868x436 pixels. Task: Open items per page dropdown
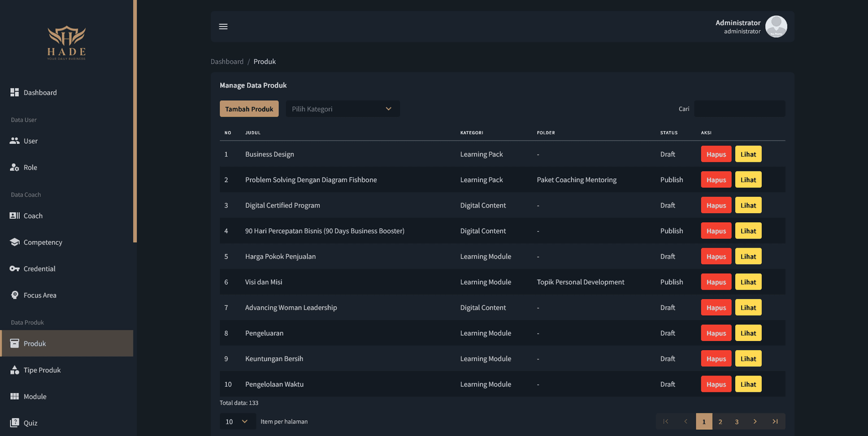click(x=237, y=421)
